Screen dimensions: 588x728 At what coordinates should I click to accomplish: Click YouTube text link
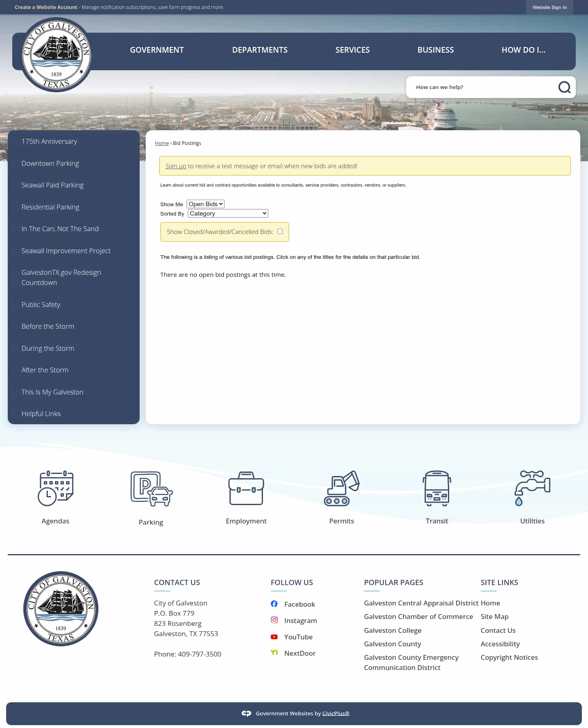[298, 637]
